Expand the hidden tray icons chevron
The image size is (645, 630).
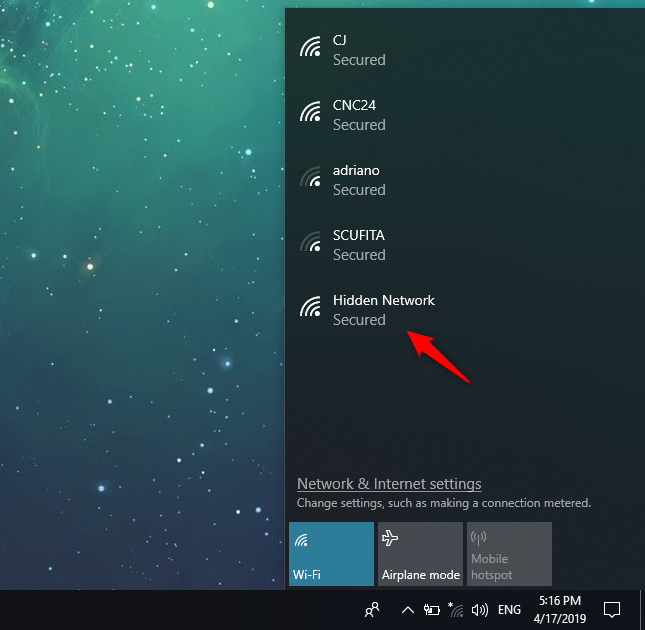[x=408, y=610]
